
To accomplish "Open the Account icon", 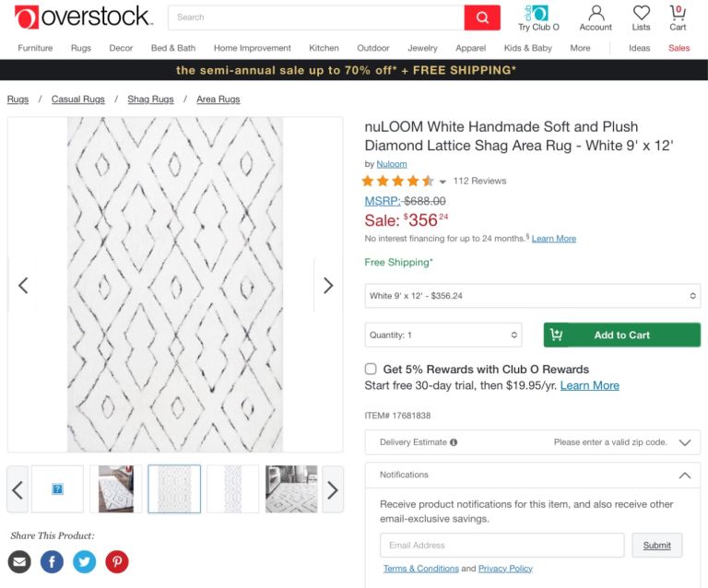I will tap(596, 18).
